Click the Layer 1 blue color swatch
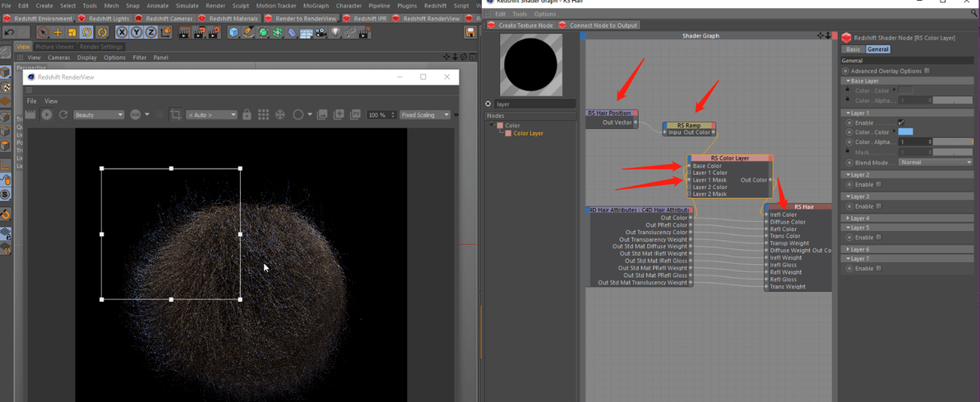 905,132
